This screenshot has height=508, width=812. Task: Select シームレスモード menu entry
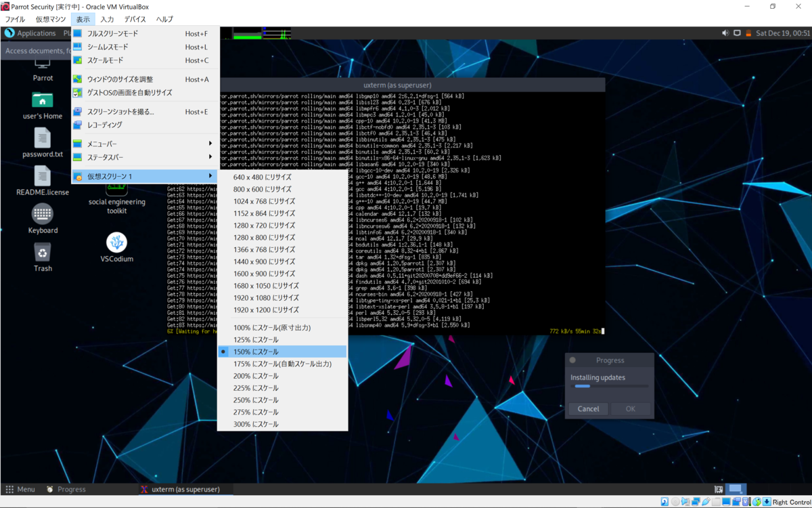point(145,47)
